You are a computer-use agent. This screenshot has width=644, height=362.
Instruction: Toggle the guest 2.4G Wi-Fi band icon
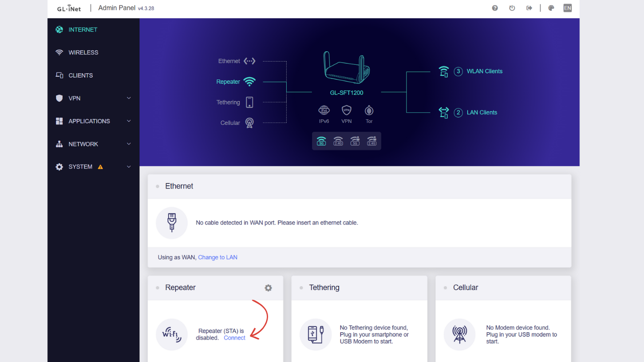point(371,141)
